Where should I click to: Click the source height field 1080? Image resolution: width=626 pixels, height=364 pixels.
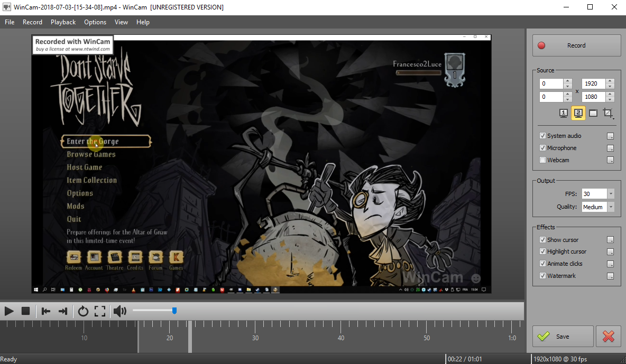pyautogui.click(x=593, y=97)
